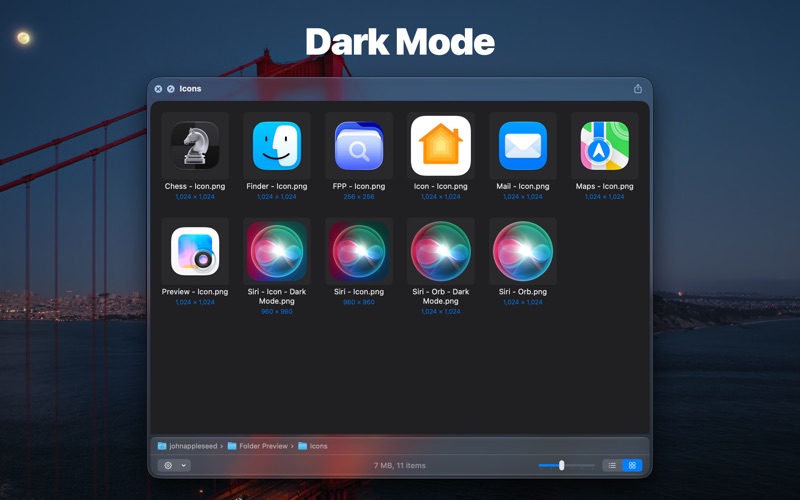Viewport: 800px width, 500px height.
Task: Switch to list view
Action: 612,465
